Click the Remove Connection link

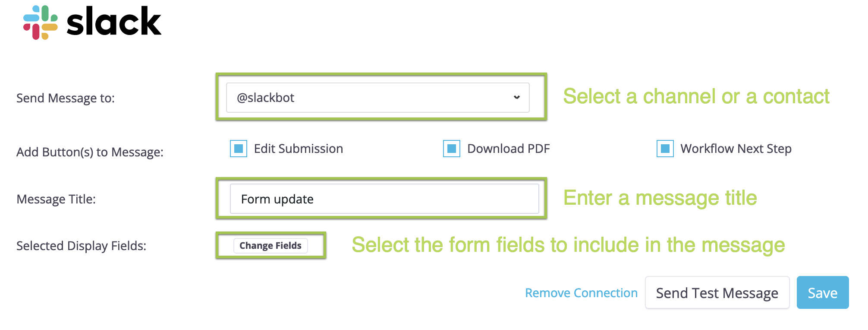tap(581, 293)
